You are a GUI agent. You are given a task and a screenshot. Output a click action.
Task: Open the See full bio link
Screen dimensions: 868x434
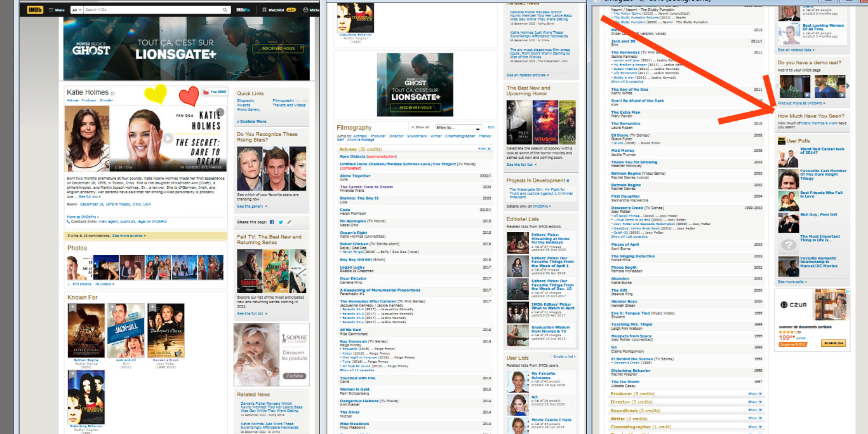(89, 197)
